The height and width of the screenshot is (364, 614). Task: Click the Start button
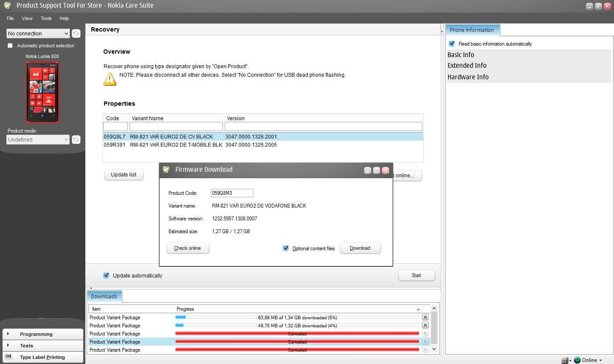(416, 275)
